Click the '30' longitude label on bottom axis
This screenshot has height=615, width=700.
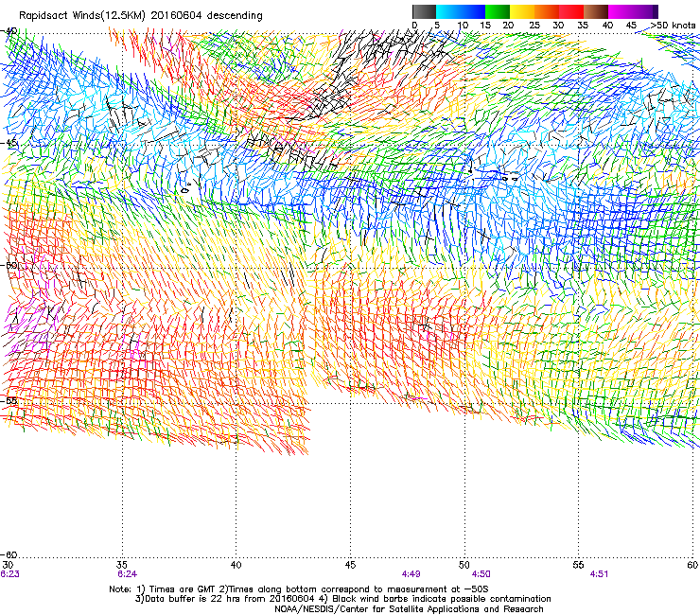[x=8, y=565]
